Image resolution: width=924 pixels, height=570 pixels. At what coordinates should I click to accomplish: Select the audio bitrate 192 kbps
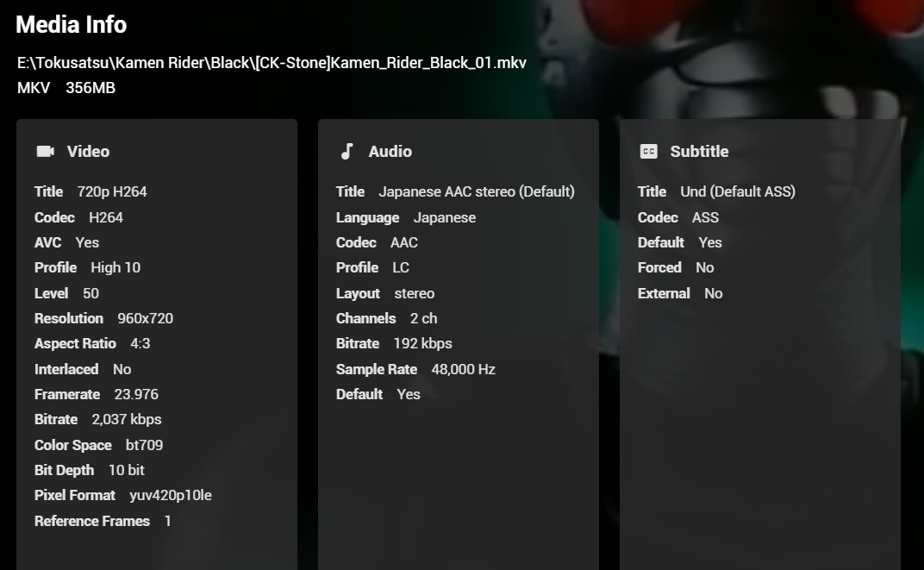tap(423, 344)
